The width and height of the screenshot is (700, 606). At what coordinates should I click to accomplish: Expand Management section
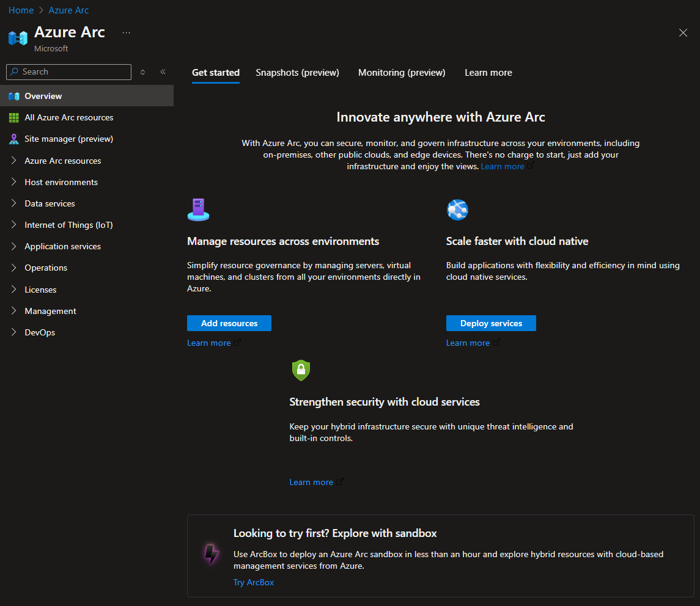pos(14,311)
